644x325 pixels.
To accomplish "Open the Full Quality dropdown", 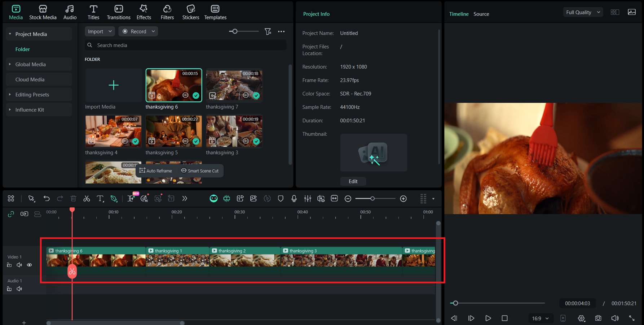I will (x=583, y=12).
